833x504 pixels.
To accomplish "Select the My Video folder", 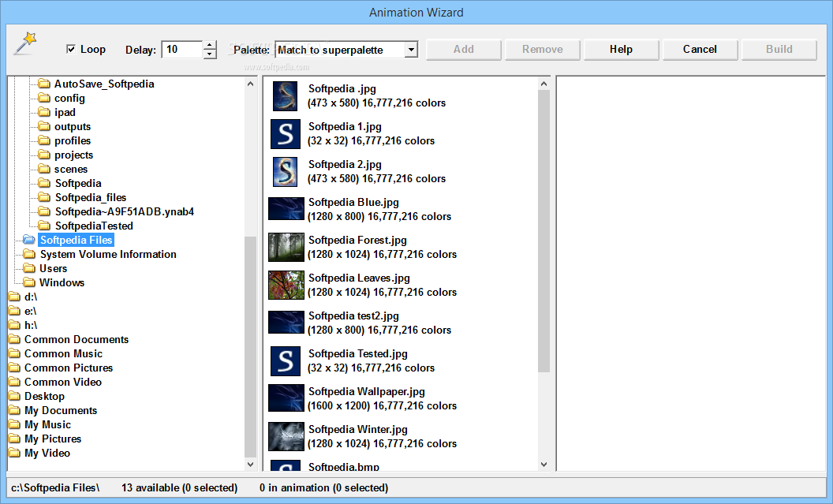I will click(x=47, y=453).
